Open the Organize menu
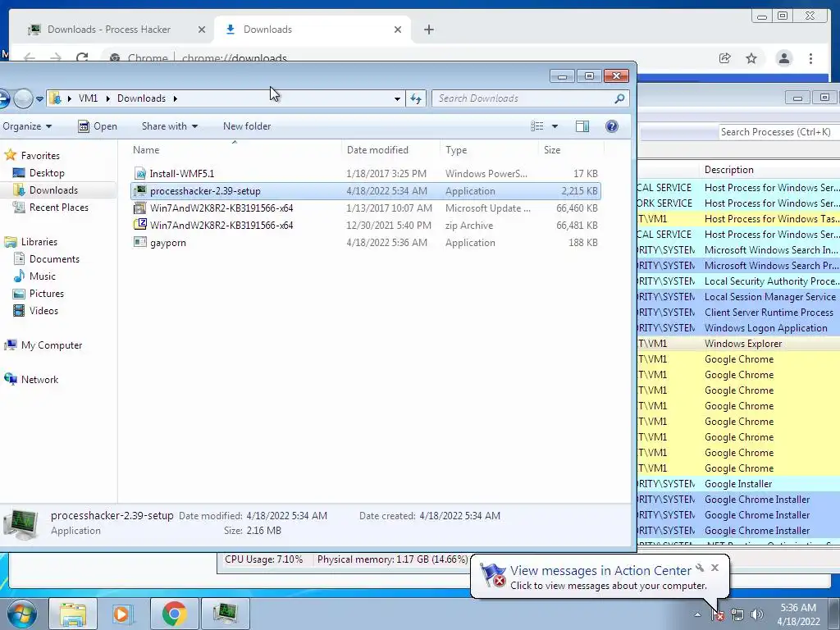 coord(27,126)
